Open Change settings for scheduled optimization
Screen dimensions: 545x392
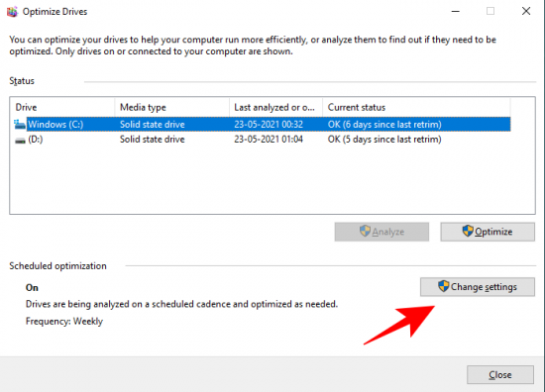(478, 287)
